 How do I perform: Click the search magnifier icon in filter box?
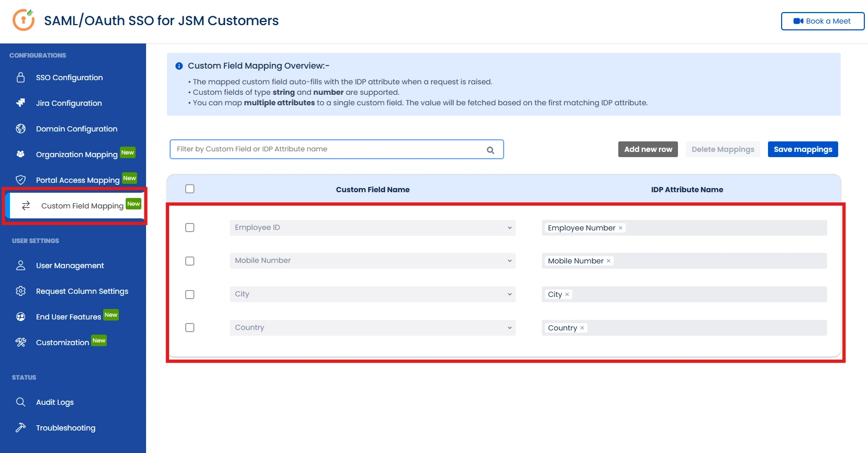point(491,150)
